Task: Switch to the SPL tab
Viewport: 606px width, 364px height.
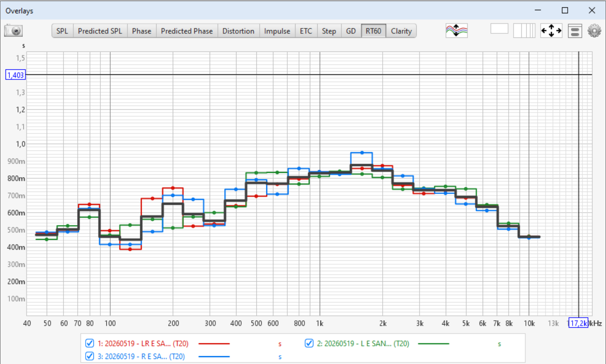Action: click(x=62, y=31)
